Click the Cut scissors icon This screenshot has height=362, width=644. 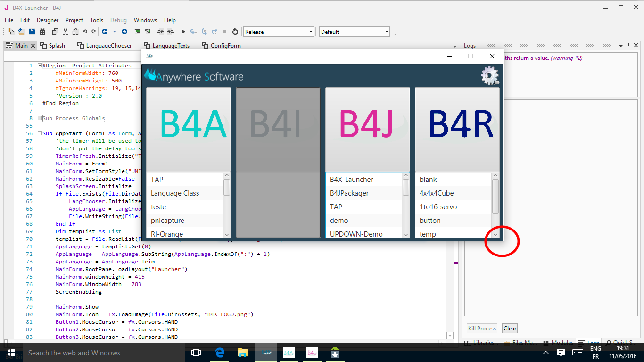(66, 32)
